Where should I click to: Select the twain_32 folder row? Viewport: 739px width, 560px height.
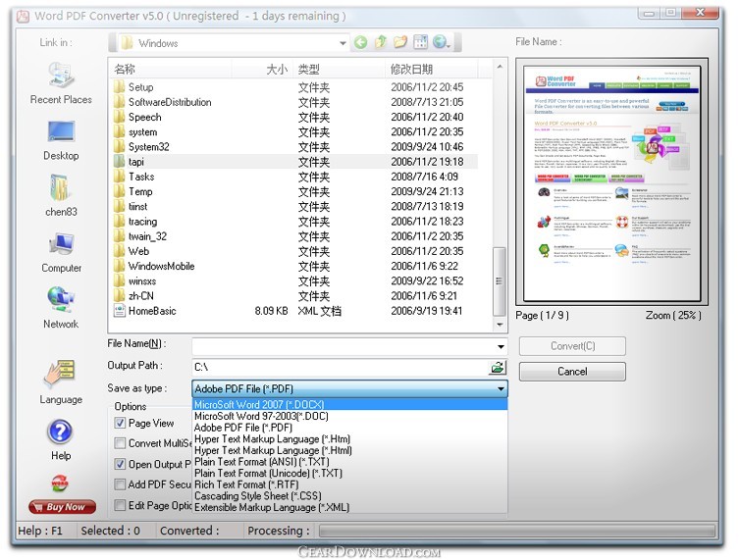coord(295,236)
